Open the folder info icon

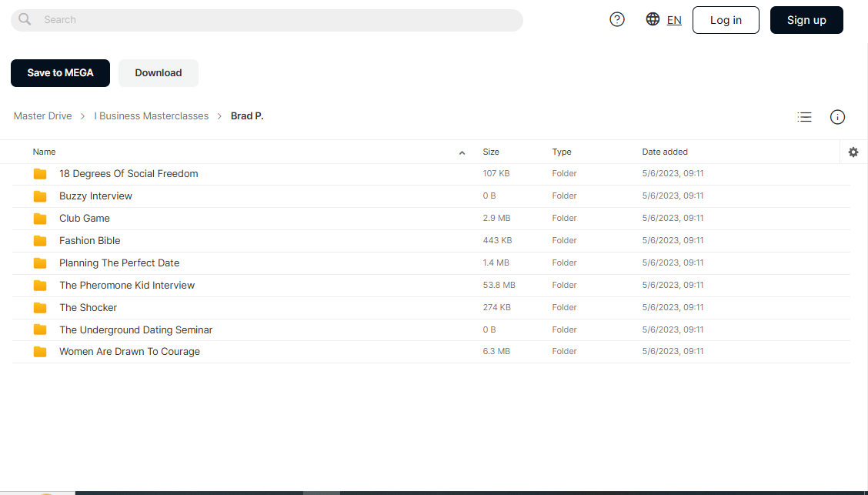[837, 117]
